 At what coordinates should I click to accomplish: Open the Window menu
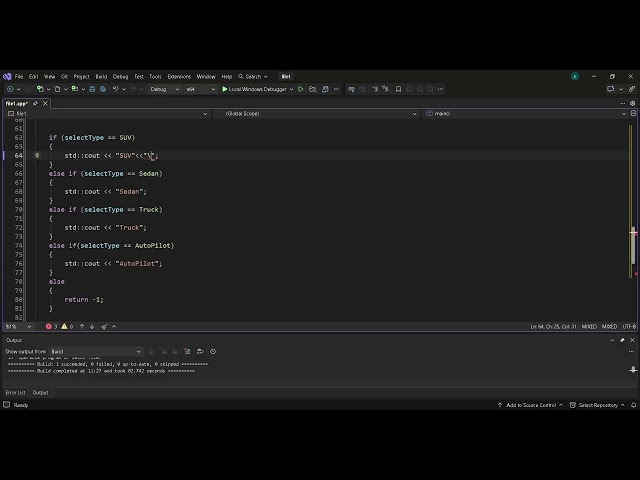click(x=206, y=76)
